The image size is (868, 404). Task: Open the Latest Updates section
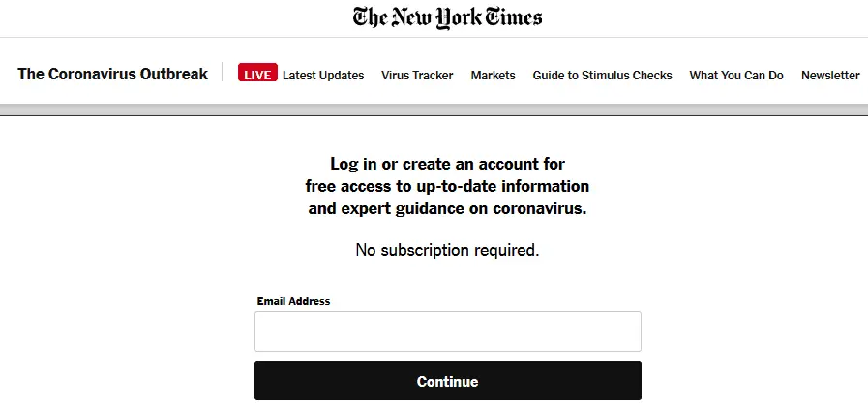pos(323,75)
